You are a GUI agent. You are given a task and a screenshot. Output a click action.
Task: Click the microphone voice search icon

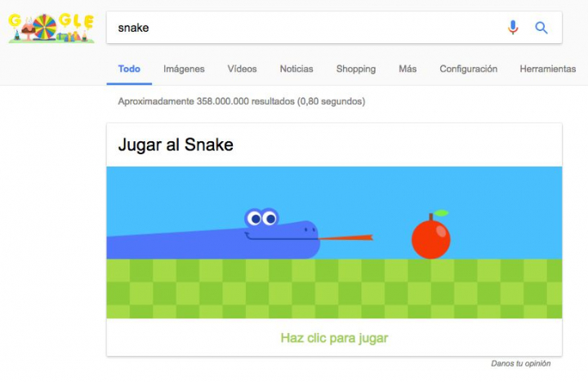click(x=513, y=28)
